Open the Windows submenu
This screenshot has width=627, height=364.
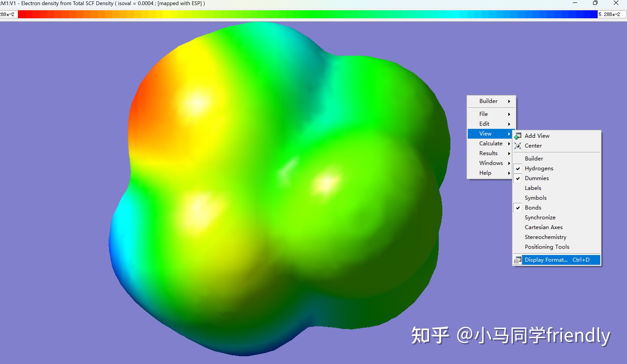click(491, 163)
